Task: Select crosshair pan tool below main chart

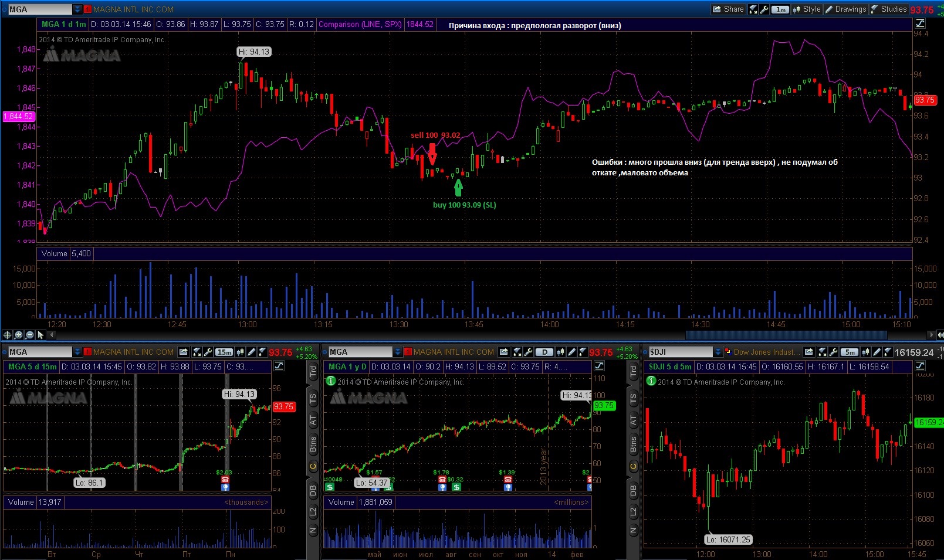Action: click(7, 335)
